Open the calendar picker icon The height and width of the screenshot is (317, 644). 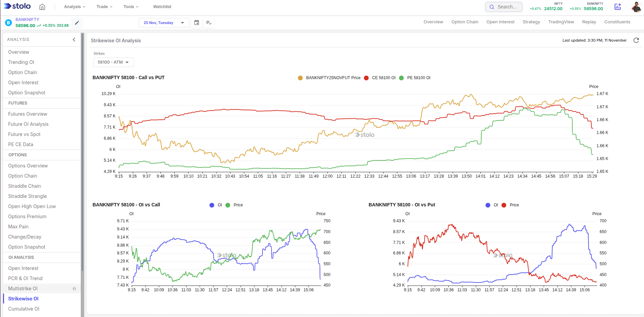tap(197, 23)
